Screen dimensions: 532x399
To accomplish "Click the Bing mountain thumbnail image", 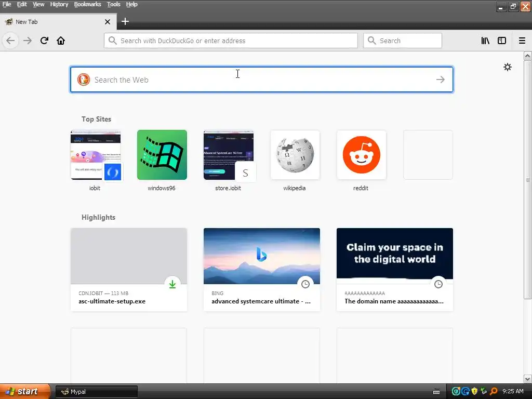I will pos(262,256).
